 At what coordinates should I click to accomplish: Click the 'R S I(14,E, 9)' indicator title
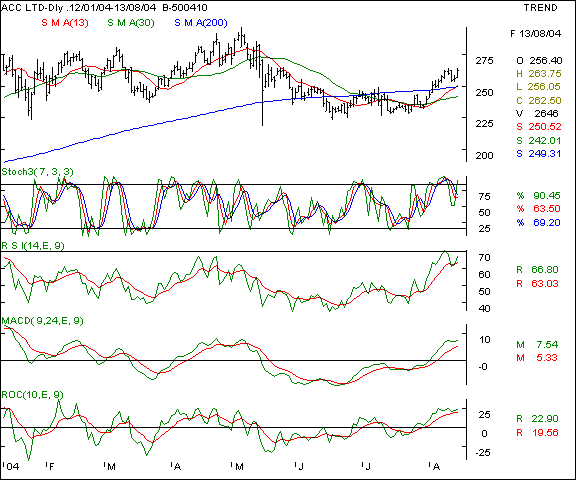point(33,245)
